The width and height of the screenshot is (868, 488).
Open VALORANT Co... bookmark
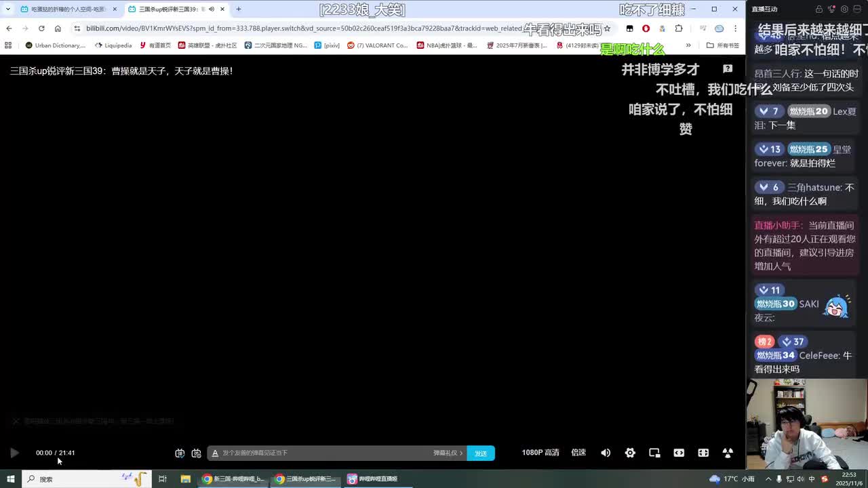coord(378,45)
